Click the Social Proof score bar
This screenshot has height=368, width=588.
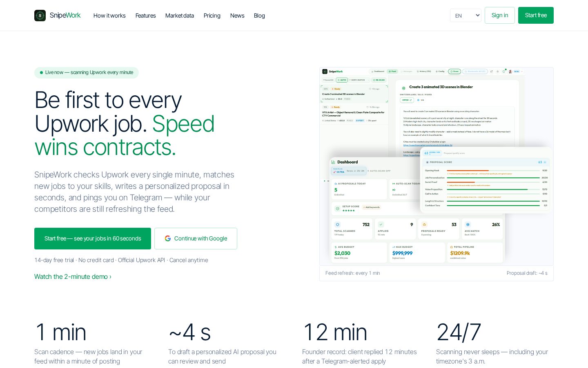493,182
